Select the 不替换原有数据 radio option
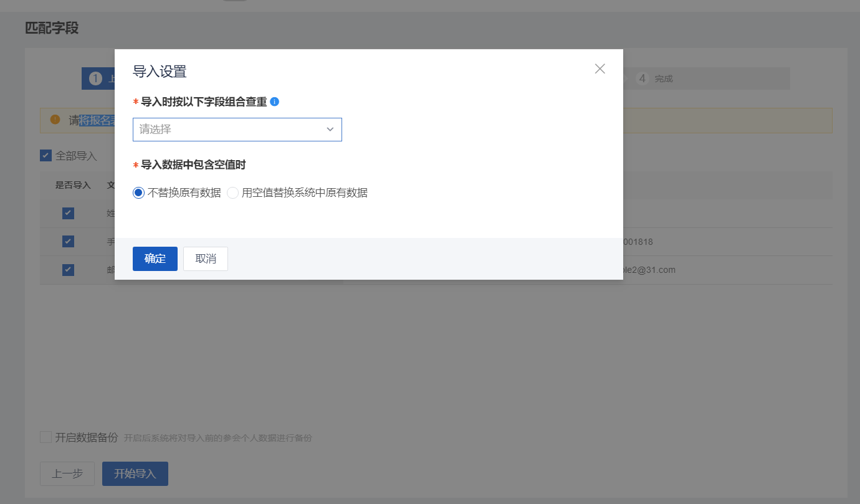860x504 pixels. (x=138, y=193)
